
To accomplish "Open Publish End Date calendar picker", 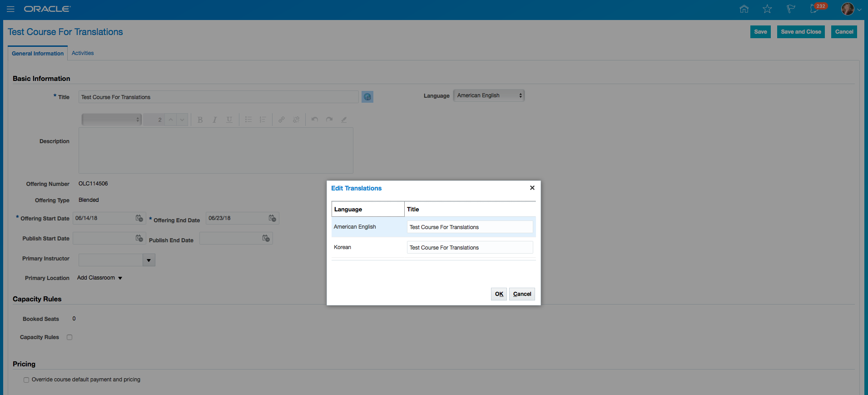I will [x=266, y=238].
